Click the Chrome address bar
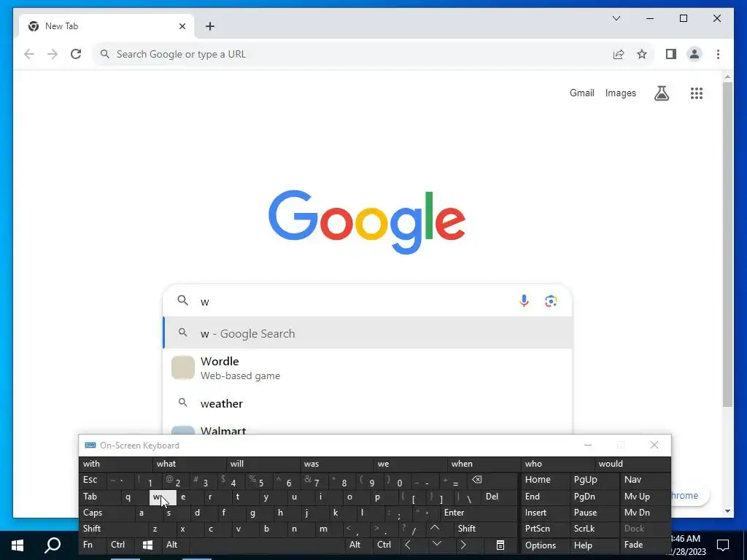The image size is (747, 560). coord(355,54)
